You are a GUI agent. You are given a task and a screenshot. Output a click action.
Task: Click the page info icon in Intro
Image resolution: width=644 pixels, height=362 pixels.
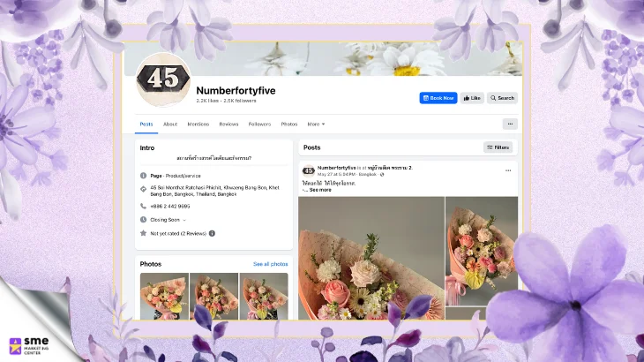coord(143,176)
